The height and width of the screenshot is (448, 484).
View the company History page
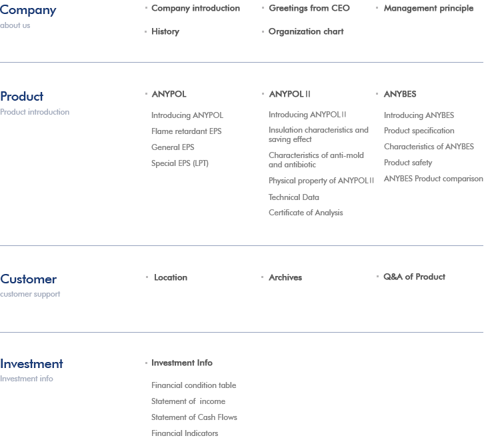tap(165, 31)
